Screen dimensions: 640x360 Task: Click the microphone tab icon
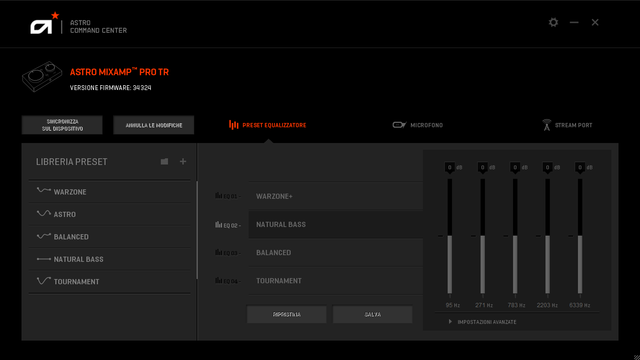(x=399, y=125)
